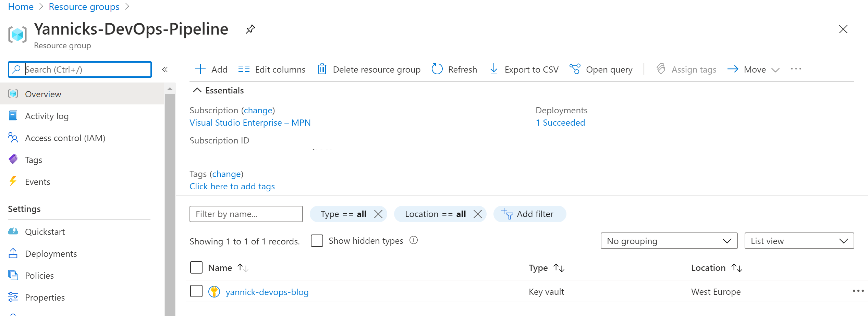The height and width of the screenshot is (316, 868).
Task: Click the Add filter button
Action: point(529,214)
